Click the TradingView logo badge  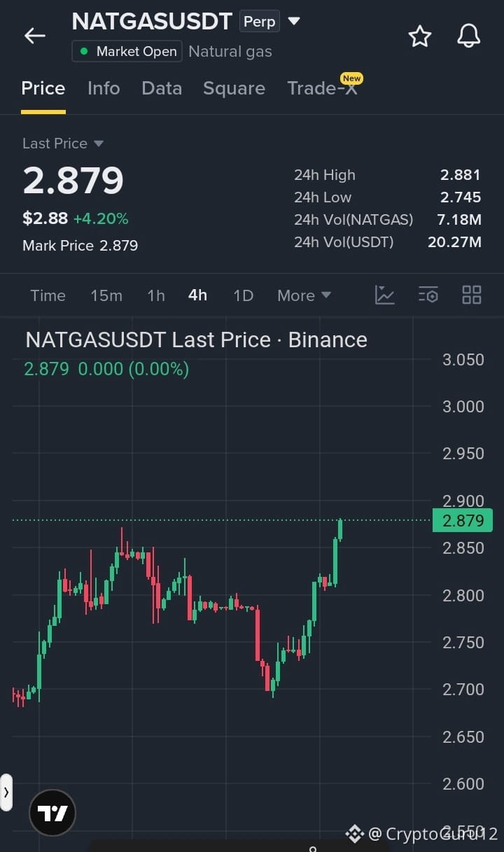pos(52,813)
